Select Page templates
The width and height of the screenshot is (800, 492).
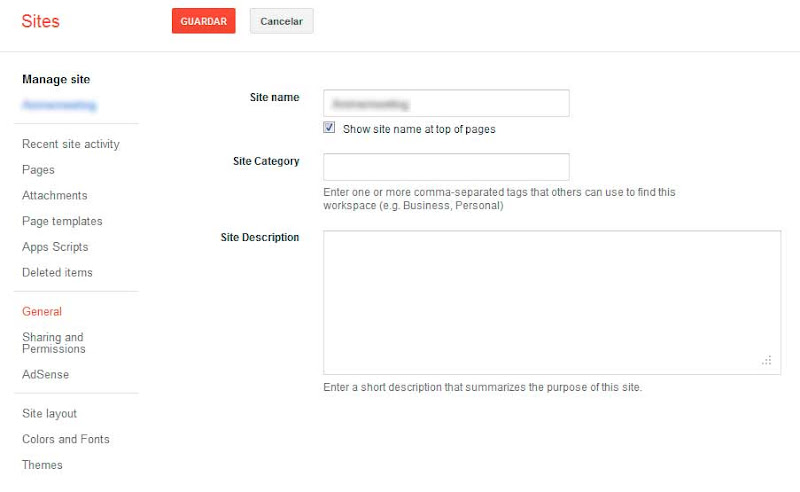click(62, 221)
